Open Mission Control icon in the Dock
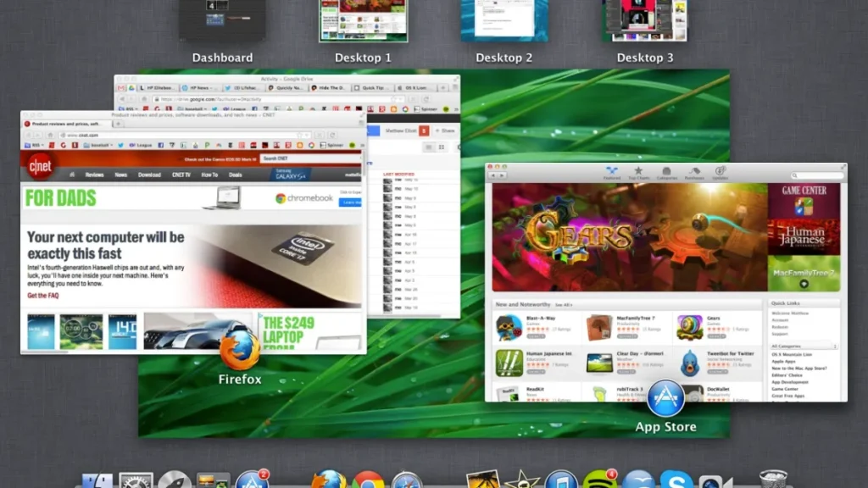This screenshot has width=868, height=488. click(x=213, y=480)
